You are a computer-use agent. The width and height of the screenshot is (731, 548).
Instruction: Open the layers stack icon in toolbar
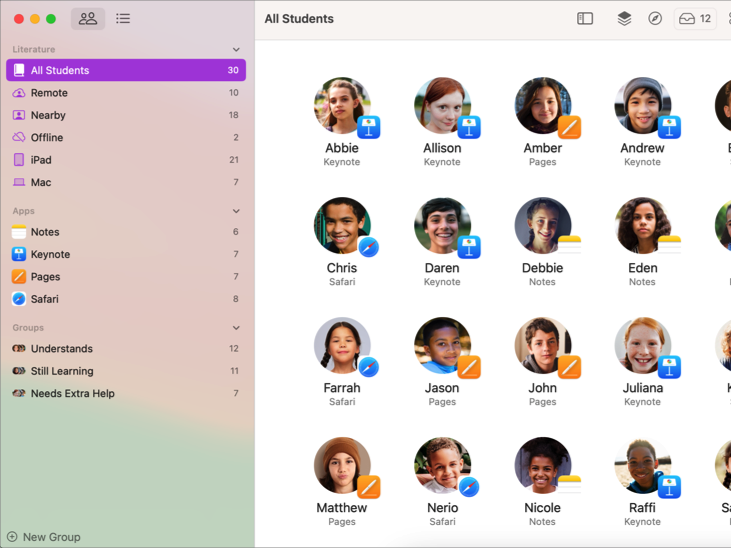[x=624, y=19]
